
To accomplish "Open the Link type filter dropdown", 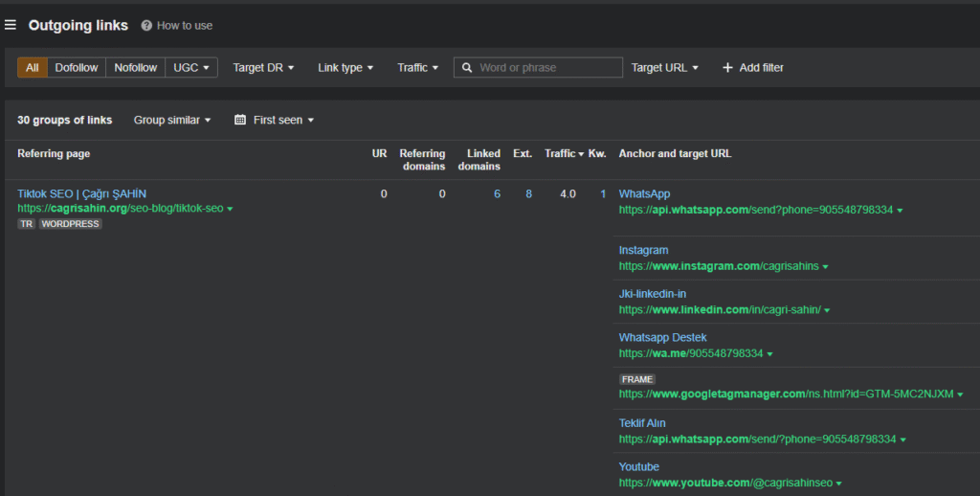I will click(345, 68).
